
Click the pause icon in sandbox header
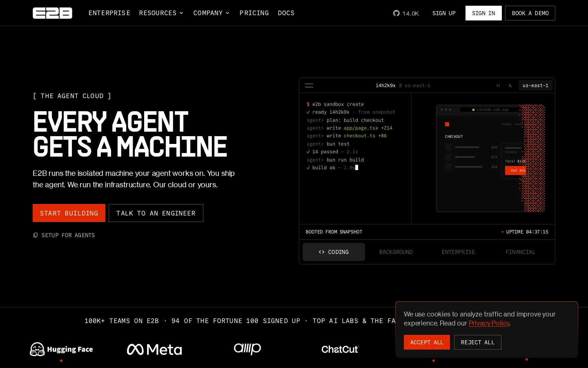[498, 85]
